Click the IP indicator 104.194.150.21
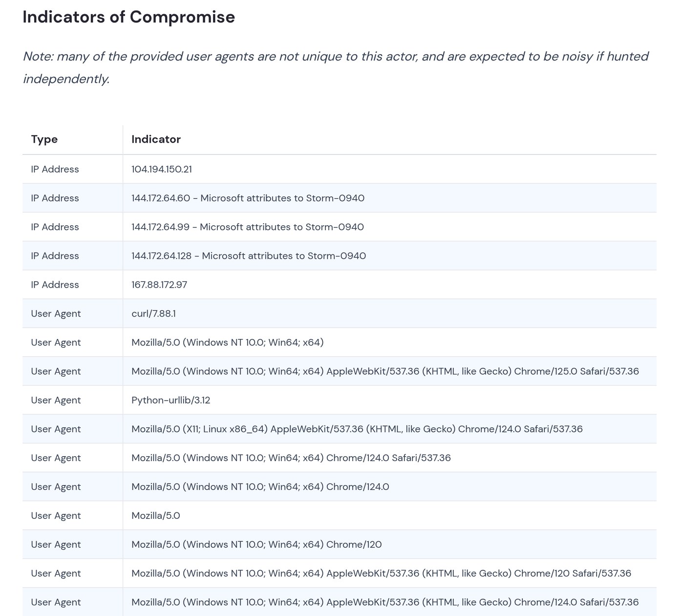 [x=162, y=169]
